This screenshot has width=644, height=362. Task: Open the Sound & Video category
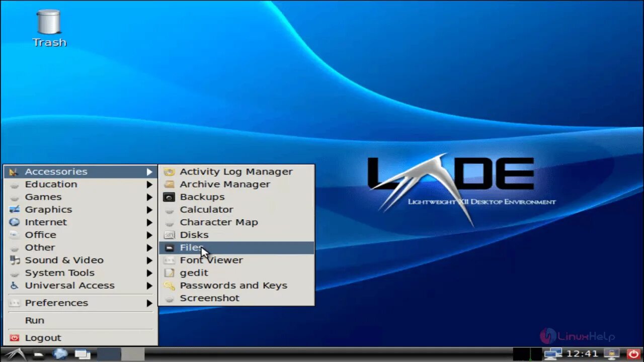point(80,260)
